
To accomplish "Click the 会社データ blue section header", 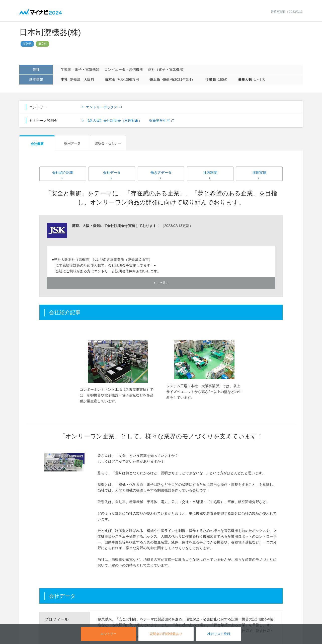I will coord(161,596).
